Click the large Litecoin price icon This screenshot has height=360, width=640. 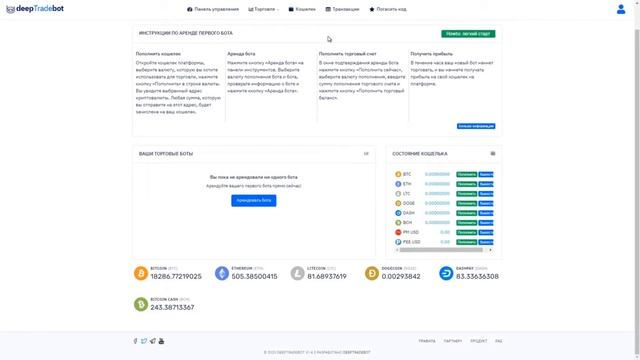pos(298,273)
